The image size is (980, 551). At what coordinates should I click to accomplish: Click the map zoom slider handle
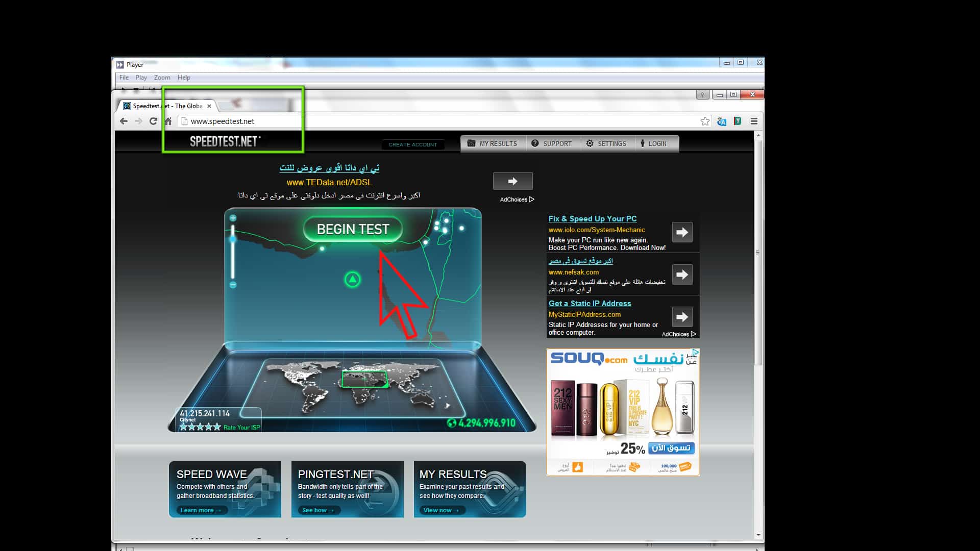[233, 239]
